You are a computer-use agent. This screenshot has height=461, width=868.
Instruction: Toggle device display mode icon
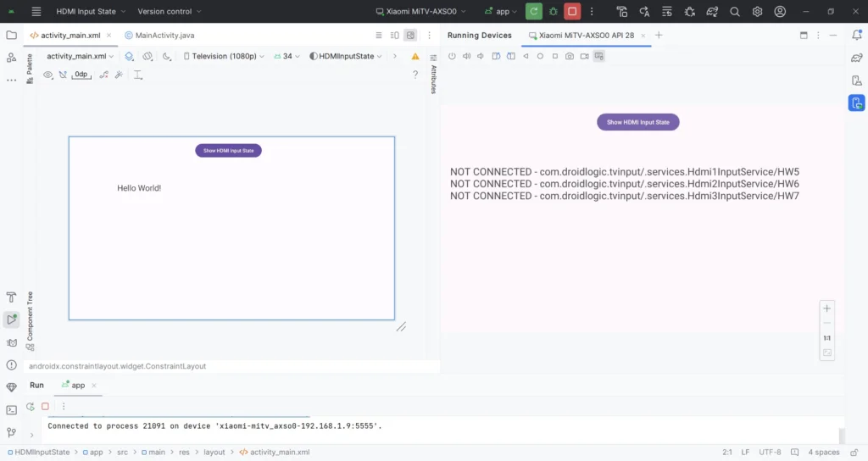tap(599, 56)
